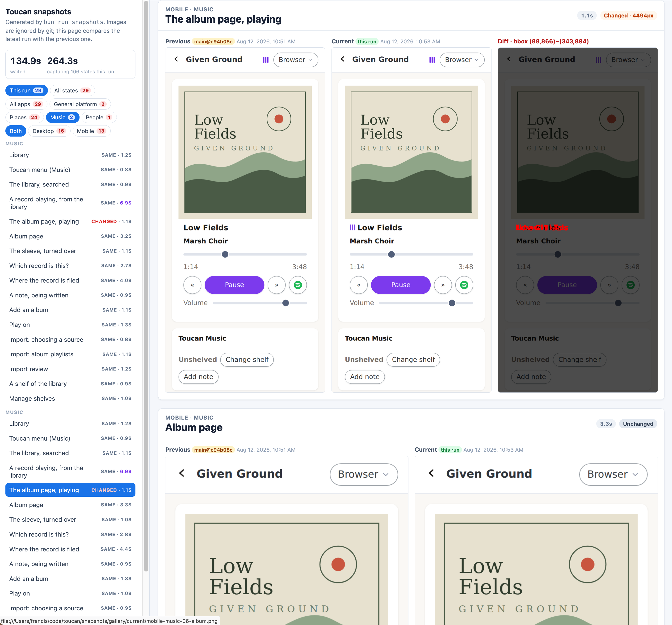Show Mobile snapshots only
Viewport: 672px width, 625px height.
92,131
